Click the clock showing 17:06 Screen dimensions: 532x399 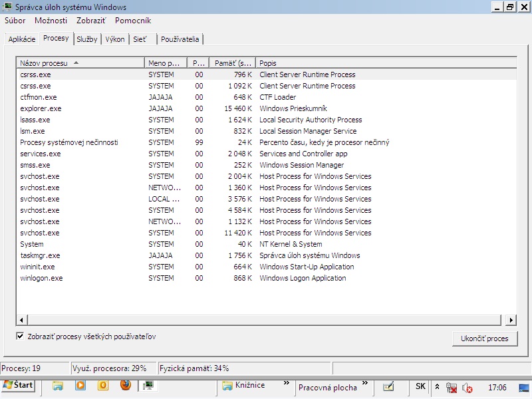pyautogui.click(x=497, y=387)
